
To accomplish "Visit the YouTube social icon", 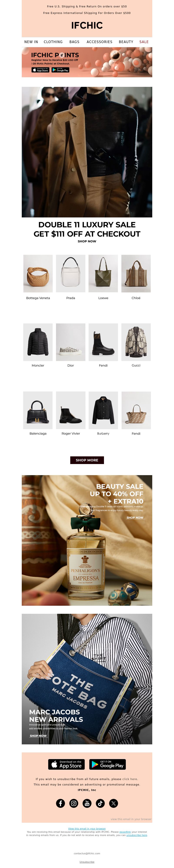I will (x=87, y=803).
